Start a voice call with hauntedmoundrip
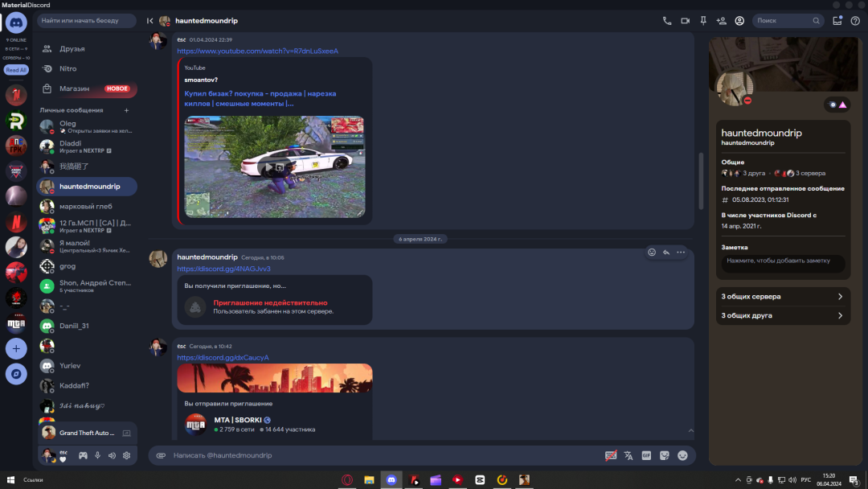This screenshot has height=489, width=868. coord(667,21)
